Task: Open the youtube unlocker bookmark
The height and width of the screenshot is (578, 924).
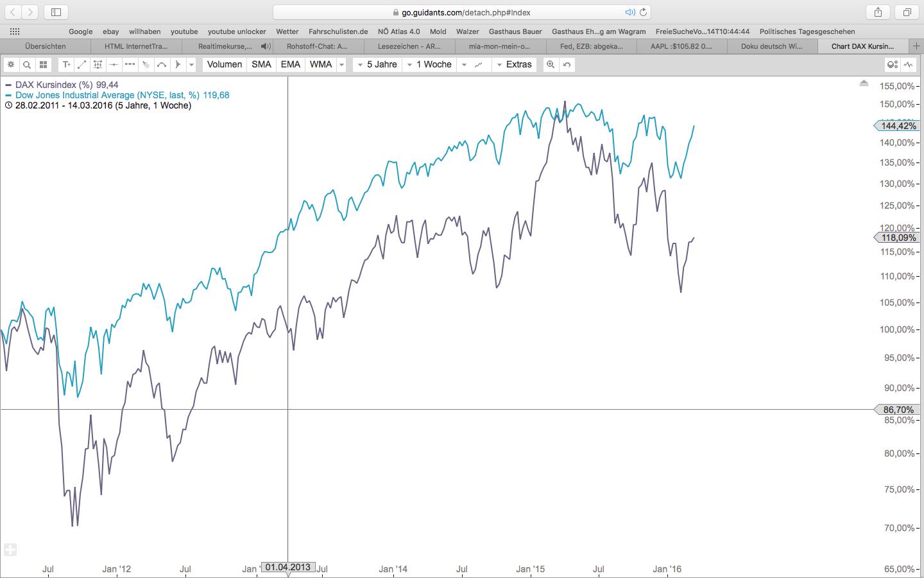Action: click(x=237, y=31)
